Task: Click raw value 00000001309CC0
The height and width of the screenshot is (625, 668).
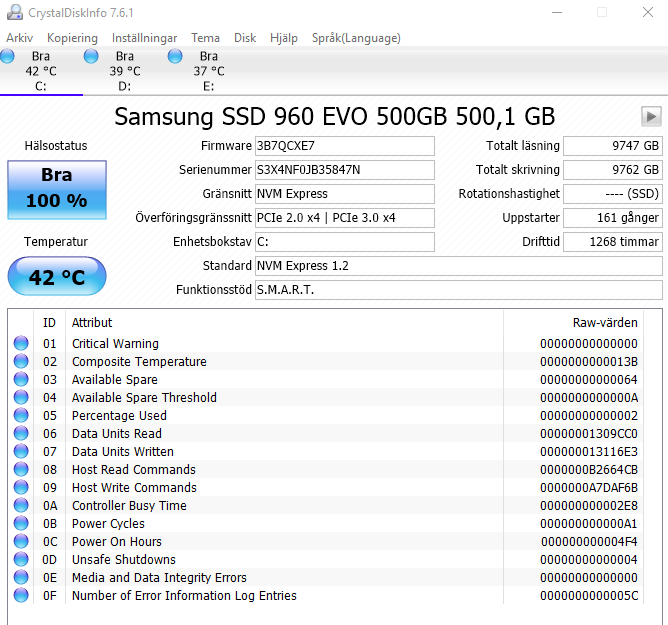Action: pos(589,433)
